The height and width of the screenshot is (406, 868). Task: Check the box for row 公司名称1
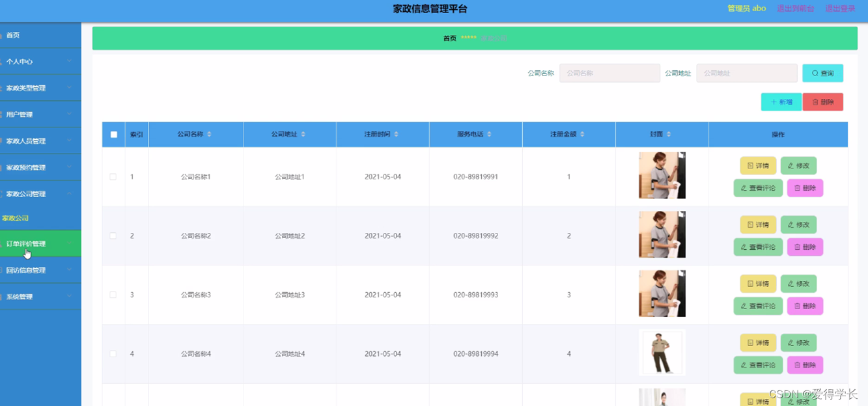click(113, 177)
